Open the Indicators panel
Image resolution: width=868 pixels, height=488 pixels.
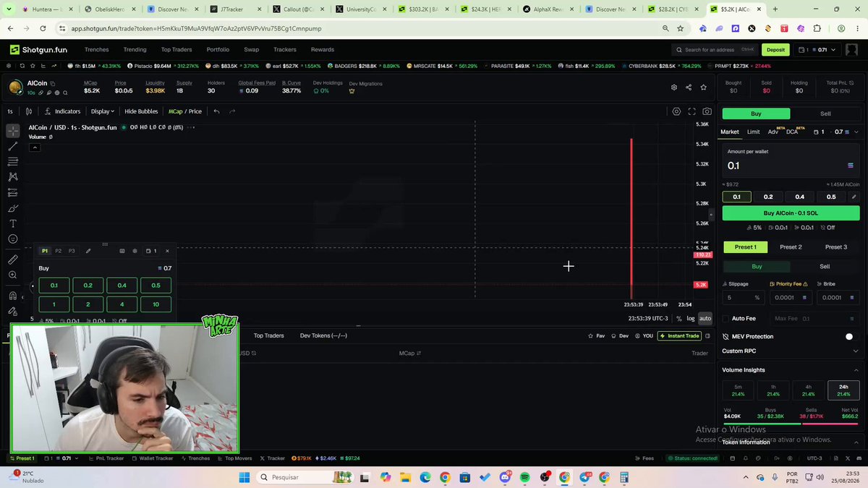(62, 111)
